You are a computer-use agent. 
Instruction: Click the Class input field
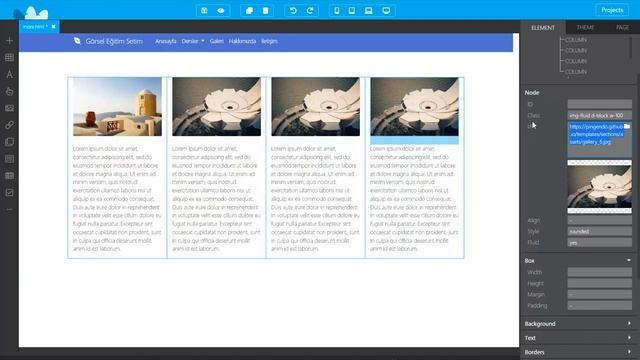(599, 116)
